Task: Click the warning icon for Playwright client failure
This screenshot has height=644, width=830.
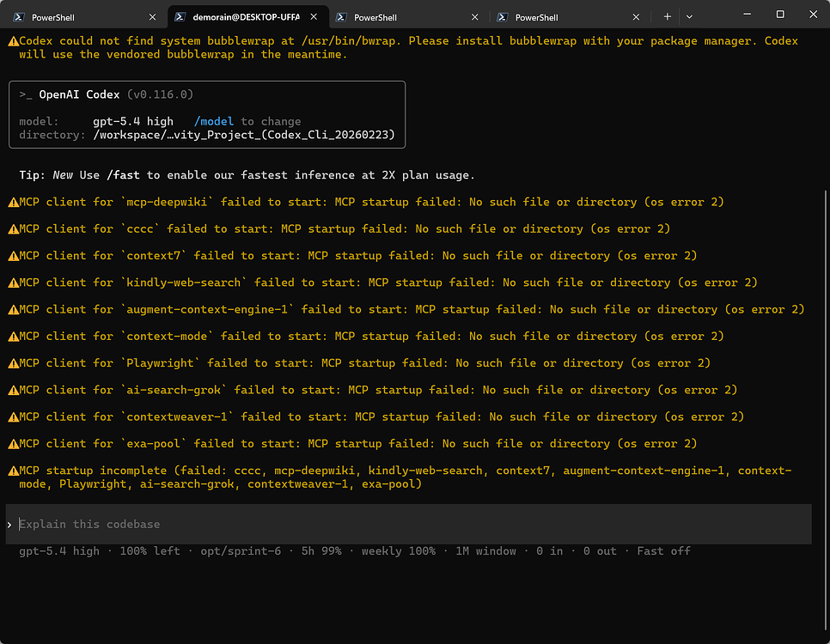Action: 13,363
